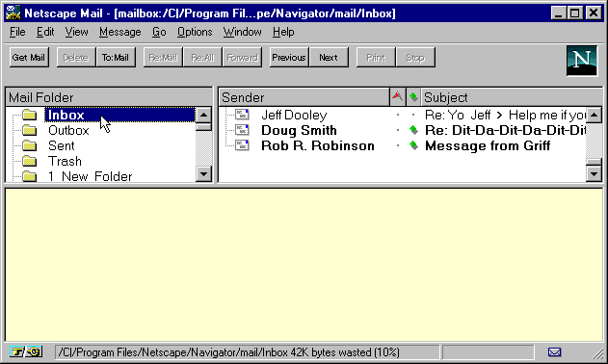608x364 pixels.
Task: Click the green diamond read column header
Action: coord(413,96)
